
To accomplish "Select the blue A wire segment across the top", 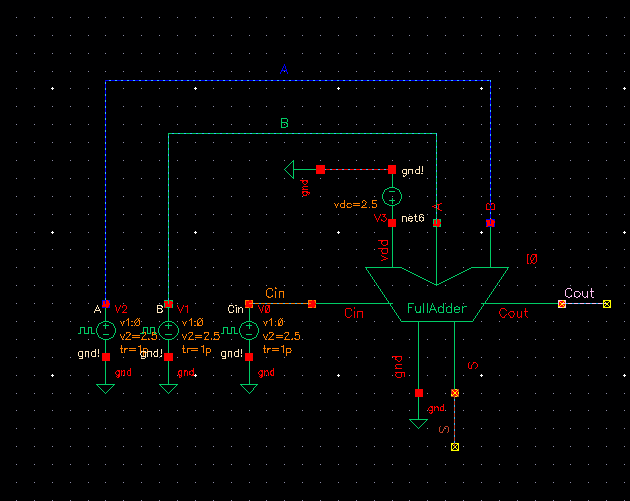I will [298, 81].
